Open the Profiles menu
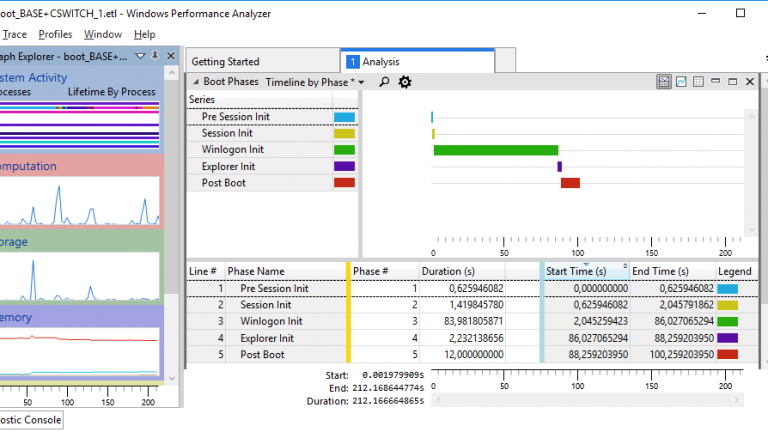 click(55, 34)
